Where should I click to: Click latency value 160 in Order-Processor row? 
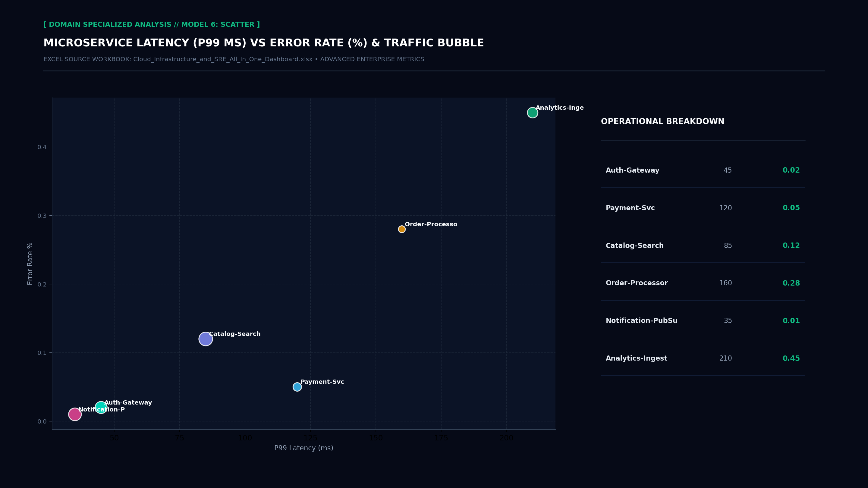725,283
